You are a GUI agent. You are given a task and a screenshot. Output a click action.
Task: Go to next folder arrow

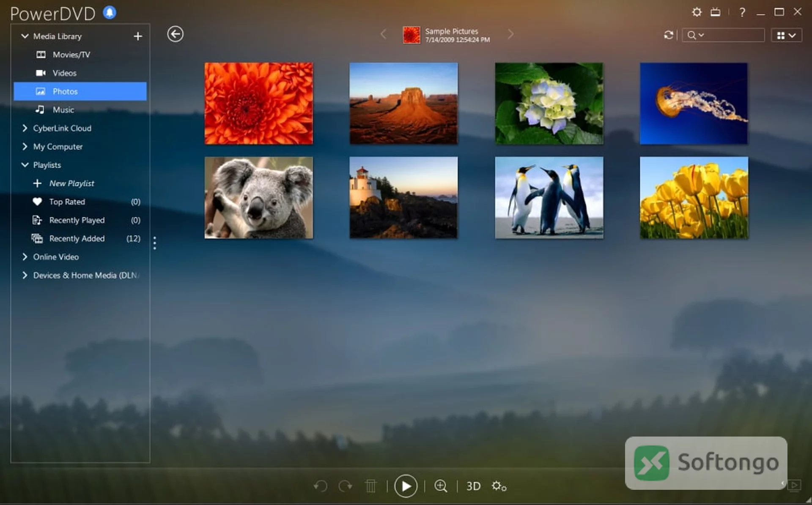pos(510,34)
